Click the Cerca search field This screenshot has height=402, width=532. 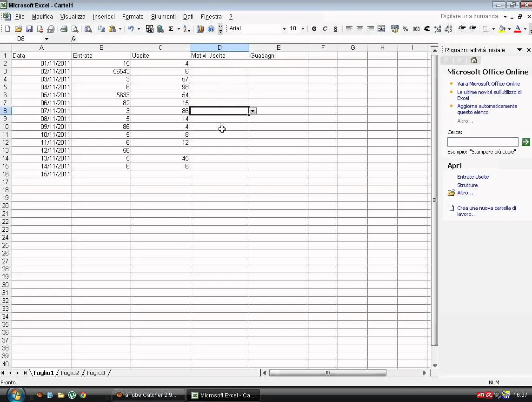[x=482, y=142]
